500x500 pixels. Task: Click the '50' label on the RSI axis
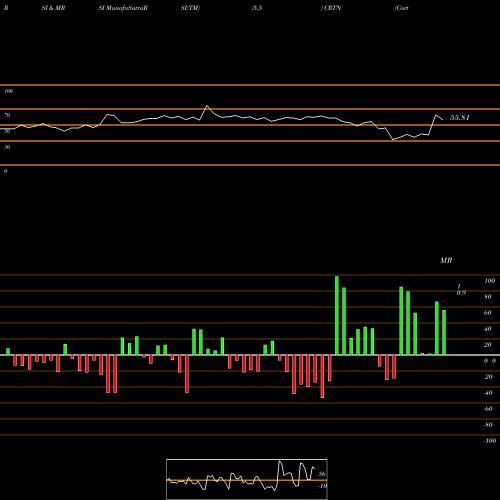coord(7,131)
